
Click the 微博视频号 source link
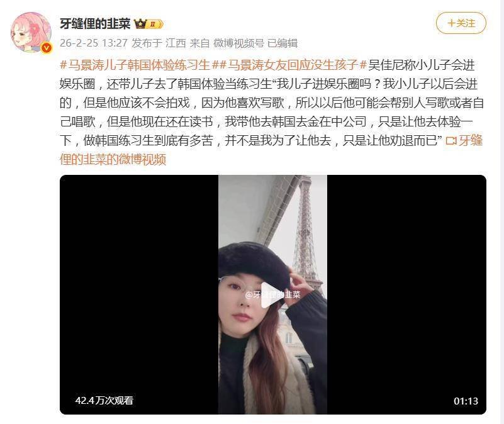coord(239,43)
